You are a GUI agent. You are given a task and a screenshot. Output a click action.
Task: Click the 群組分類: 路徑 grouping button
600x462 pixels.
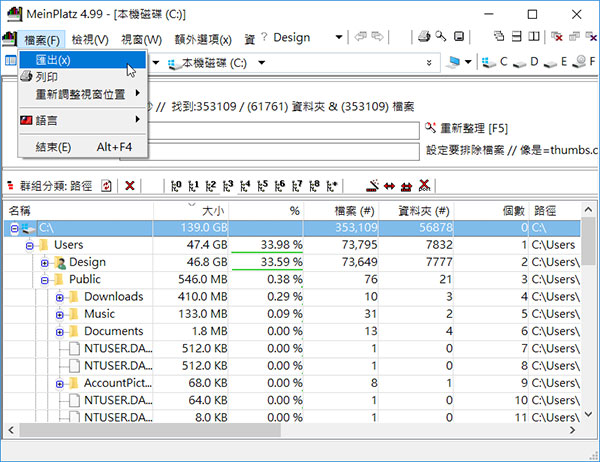click(x=50, y=186)
